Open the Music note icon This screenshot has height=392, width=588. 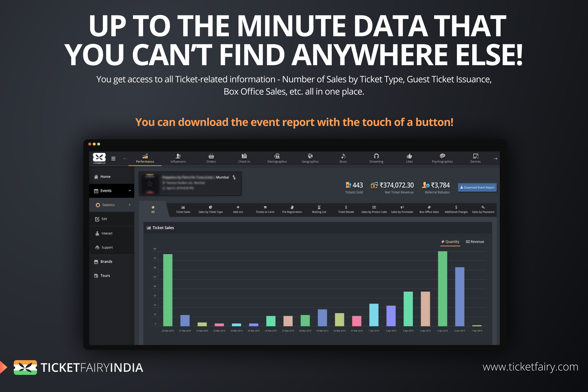(x=343, y=156)
